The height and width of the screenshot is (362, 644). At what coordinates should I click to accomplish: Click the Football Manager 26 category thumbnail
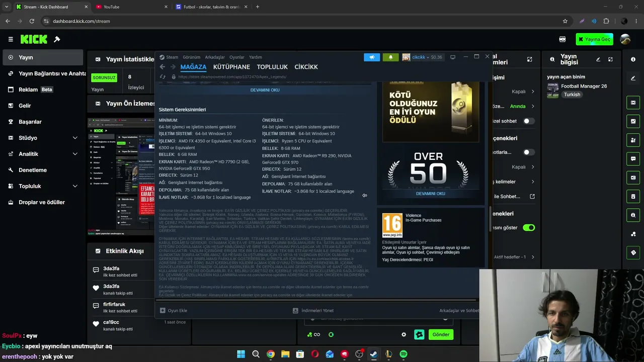pyautogui.click(x=552, y=90)
